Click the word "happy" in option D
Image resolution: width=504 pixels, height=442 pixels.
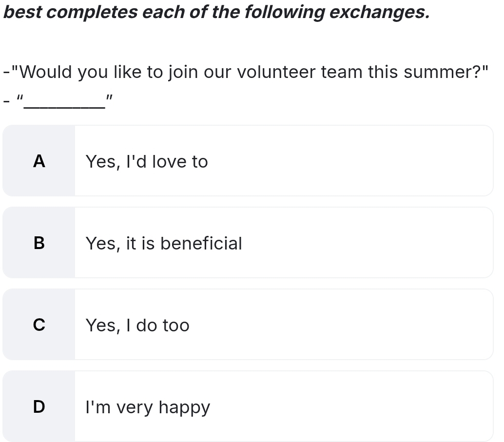click(184, 407)
